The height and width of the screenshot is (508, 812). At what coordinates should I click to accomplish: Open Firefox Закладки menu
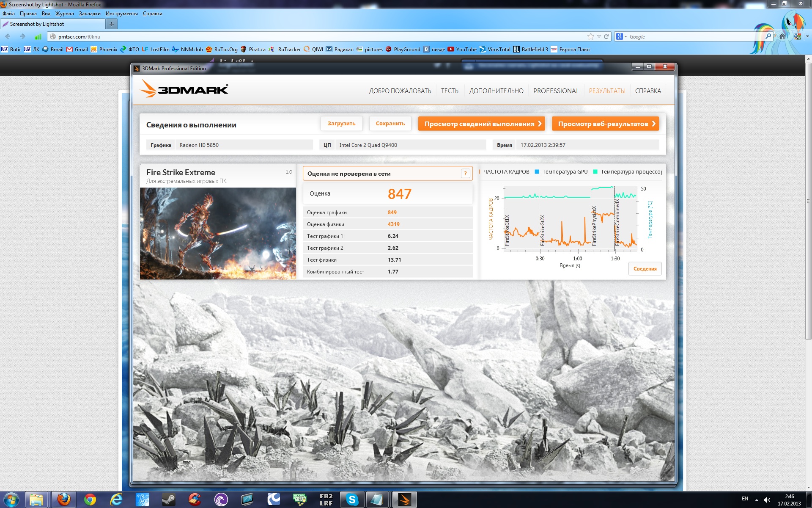90,14
